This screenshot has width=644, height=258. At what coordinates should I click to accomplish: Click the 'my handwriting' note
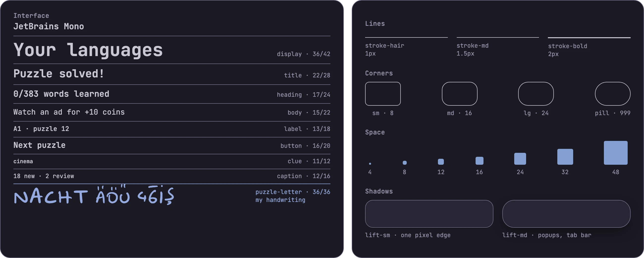280,200
